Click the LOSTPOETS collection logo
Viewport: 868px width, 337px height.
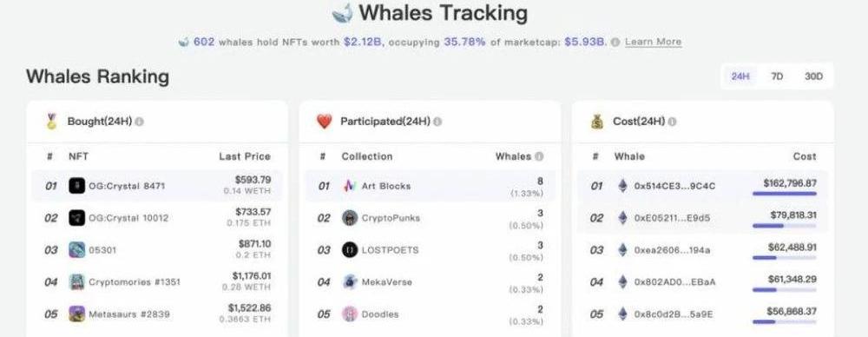pyautogui.click(x=350, y=250)
